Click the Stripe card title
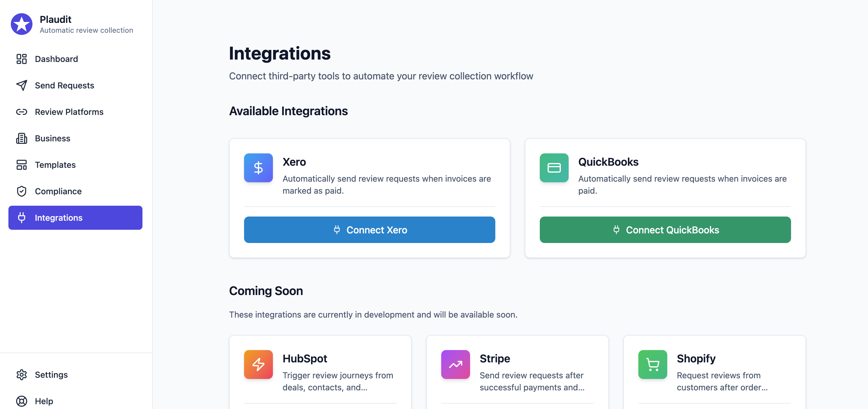Image resolution: width=868 pixels, height=409 pixels. [495, 358]
